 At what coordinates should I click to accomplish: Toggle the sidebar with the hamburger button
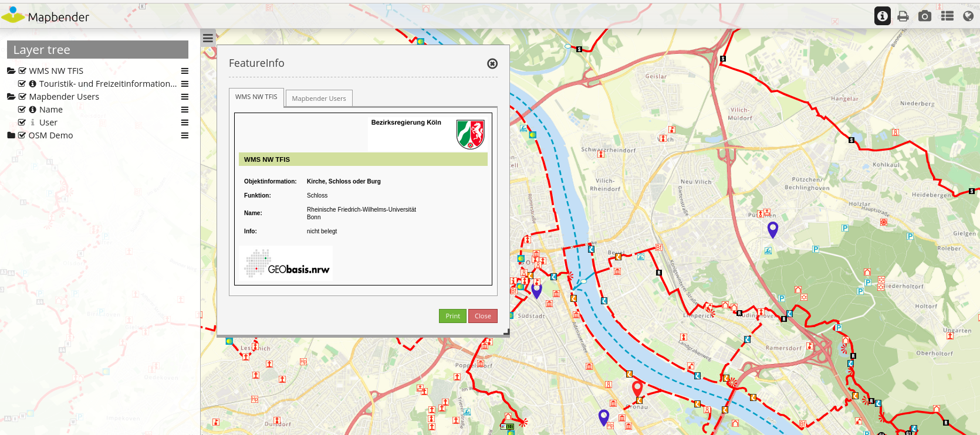coord(208,39)
